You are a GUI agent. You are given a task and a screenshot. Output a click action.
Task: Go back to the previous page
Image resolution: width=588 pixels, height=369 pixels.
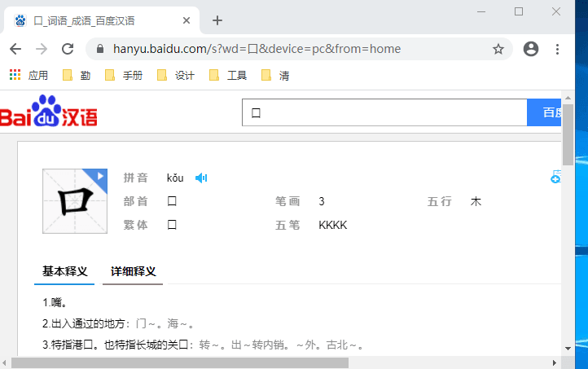point(15,49)
